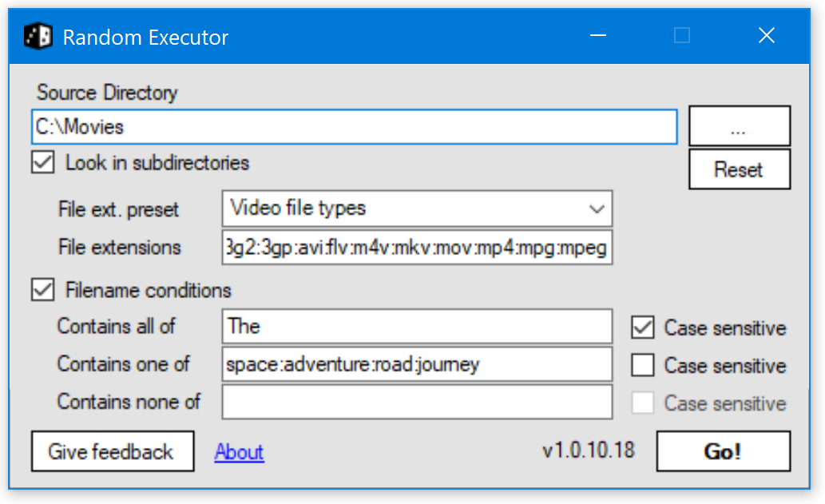Viewport: 825px width, 504px height.
Task: Focus the Source Directory path field
Action: pos(354,127)
